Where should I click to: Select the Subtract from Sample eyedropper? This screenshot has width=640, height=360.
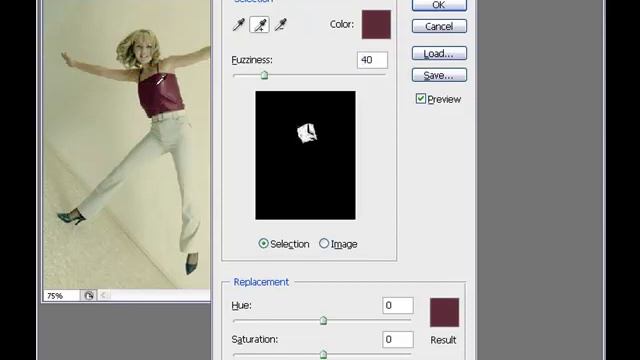pyautogui.click(x=280, y=25)
